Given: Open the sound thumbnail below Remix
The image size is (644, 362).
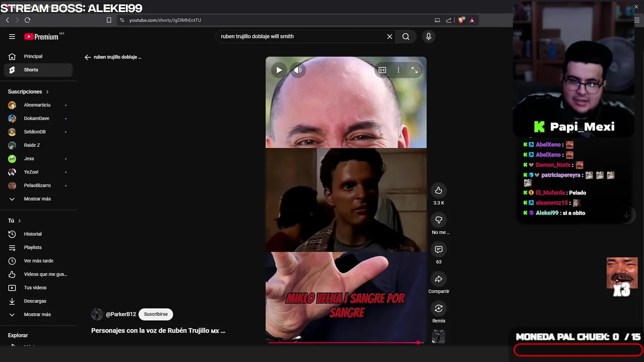Looking at the screenshot, I should pos(439,336).
